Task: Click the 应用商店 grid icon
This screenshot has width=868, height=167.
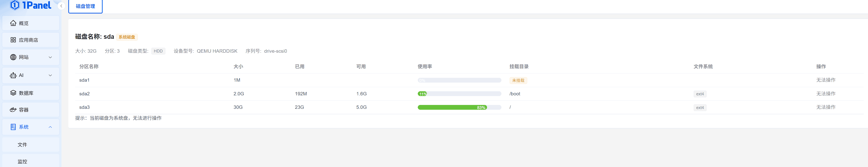Action: tap(13, 40)
